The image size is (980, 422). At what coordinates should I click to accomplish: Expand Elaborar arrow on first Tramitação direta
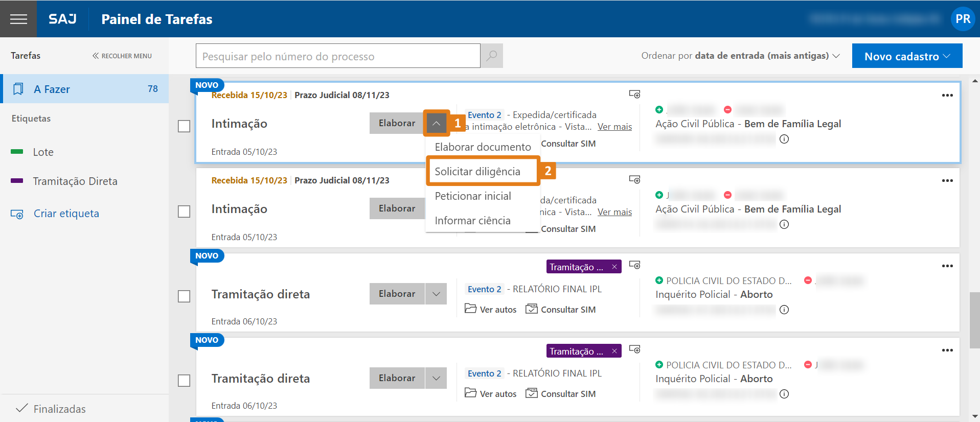[x=436, y=294]
